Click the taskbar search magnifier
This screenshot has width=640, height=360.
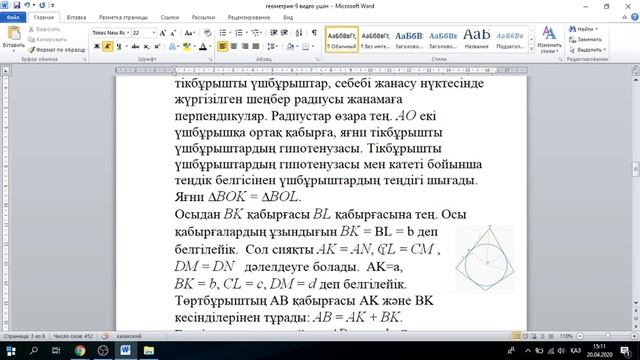pos(34,351)
